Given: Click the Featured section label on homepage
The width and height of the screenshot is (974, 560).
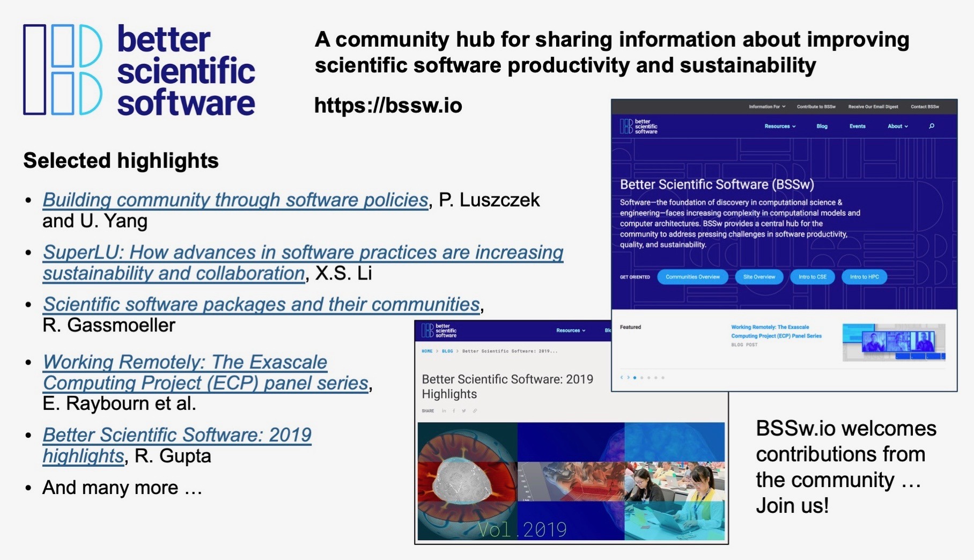Looking at the screenshot, I should tap(631, 327).
